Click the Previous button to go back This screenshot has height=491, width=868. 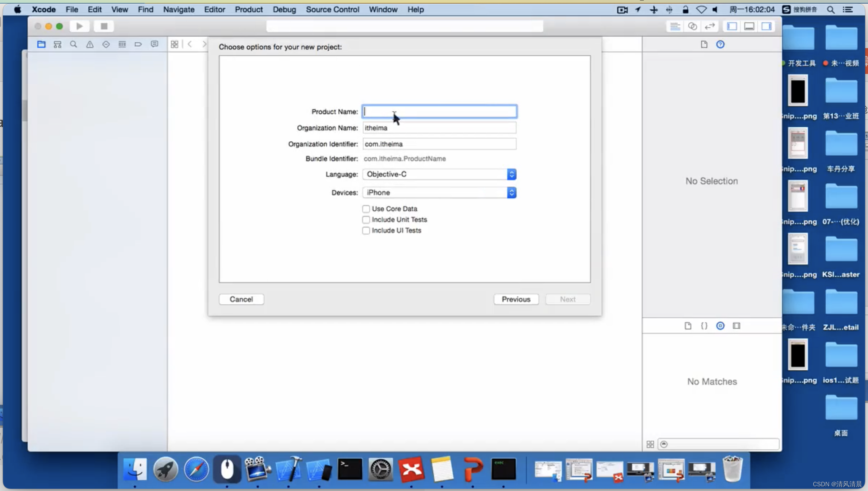coord(516,299)
